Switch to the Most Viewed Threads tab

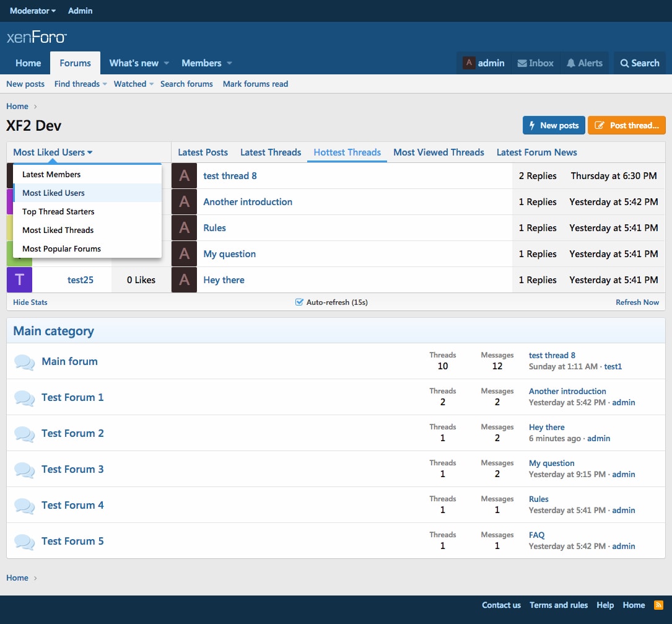439,152
